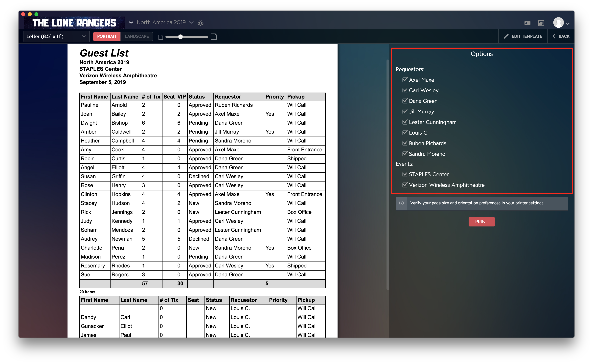
Task: Click the info icon beside printer notice
Action: (x=401, y=203)
